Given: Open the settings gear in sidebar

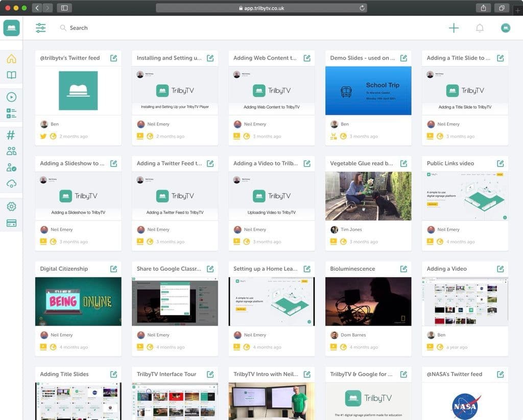Looking at the screenshot, I should (x=11, y=206).
